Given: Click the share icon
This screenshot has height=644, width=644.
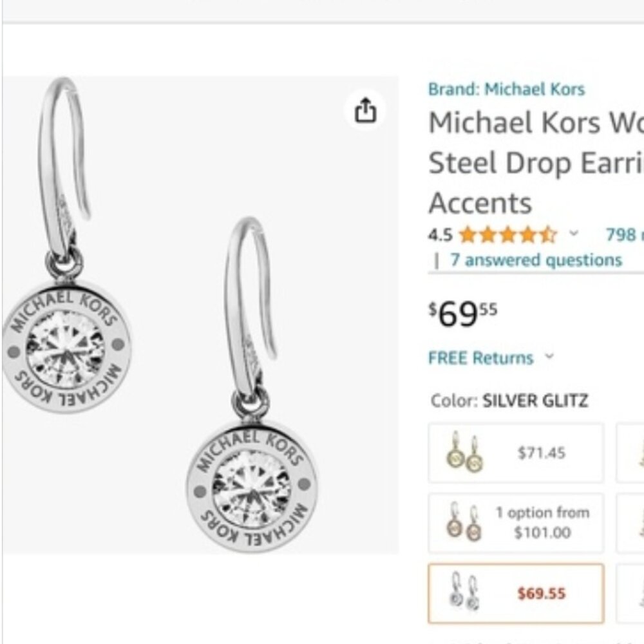Looking at the screenshot, I should [366, 109].
